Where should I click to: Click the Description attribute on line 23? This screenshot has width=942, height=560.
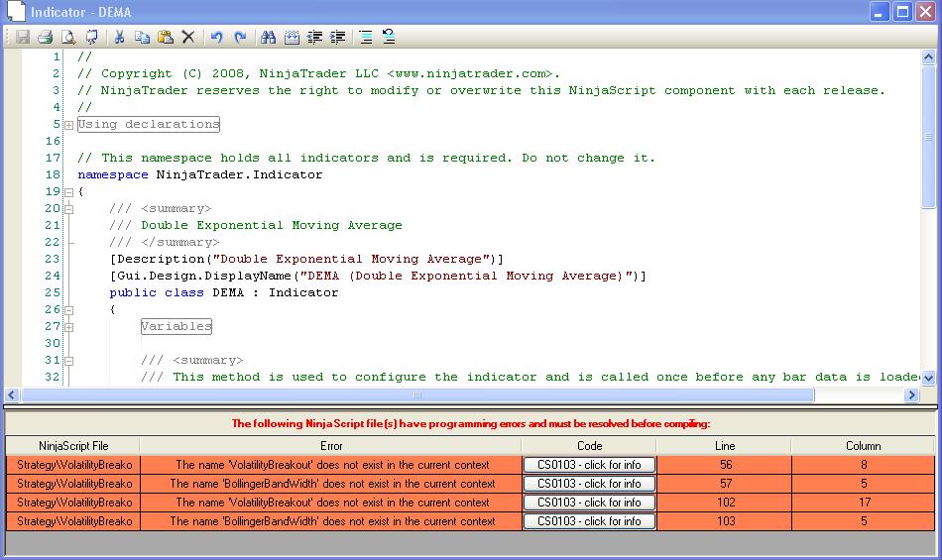[306, 259]
